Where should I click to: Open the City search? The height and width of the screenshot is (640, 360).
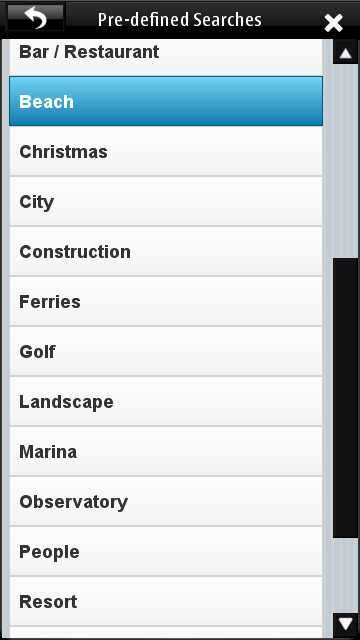tap(166, 202)
